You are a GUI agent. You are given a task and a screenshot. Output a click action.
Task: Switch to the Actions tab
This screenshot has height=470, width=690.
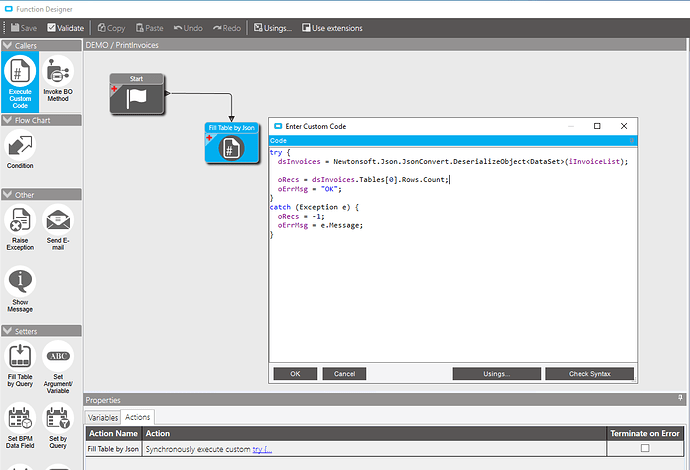[138, 417]
